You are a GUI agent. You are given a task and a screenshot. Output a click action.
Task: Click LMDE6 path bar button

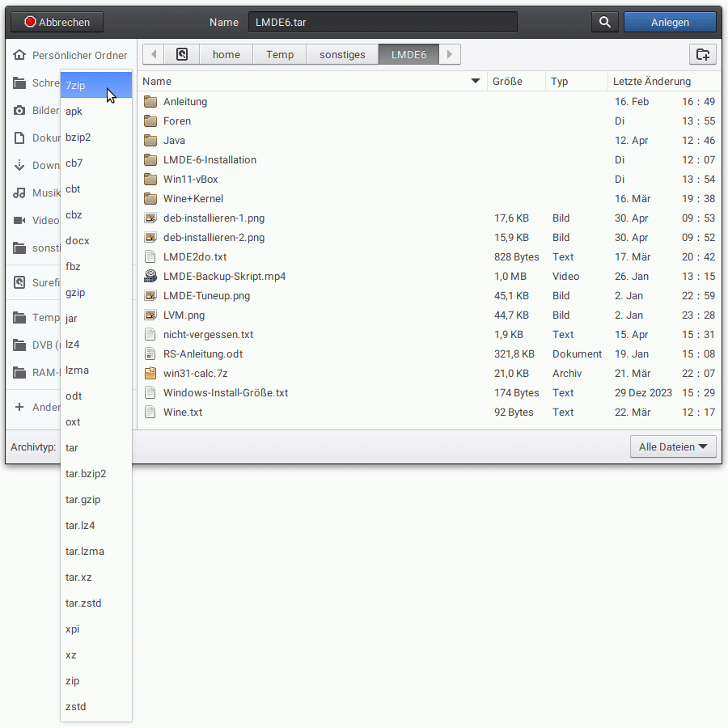pos(408,54)
